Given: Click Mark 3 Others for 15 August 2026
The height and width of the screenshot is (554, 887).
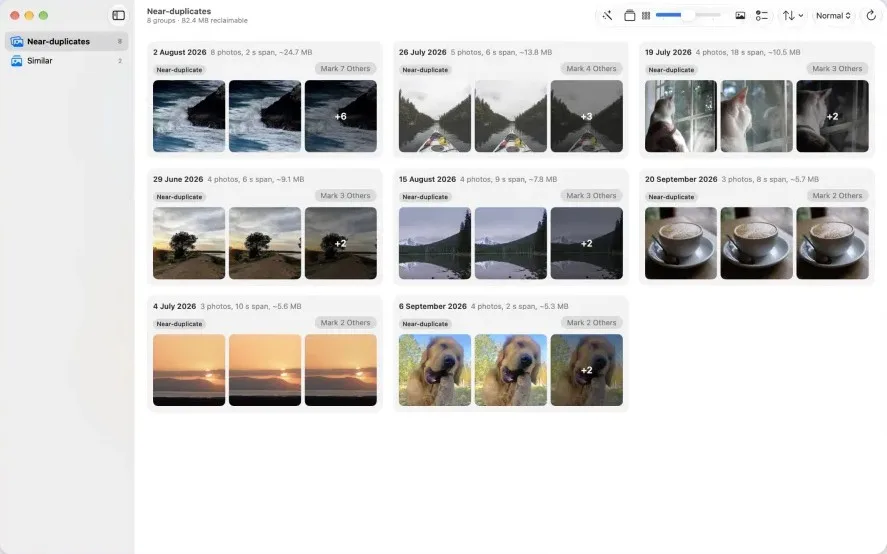Looking at the screenshot, I should click(591, 196).
